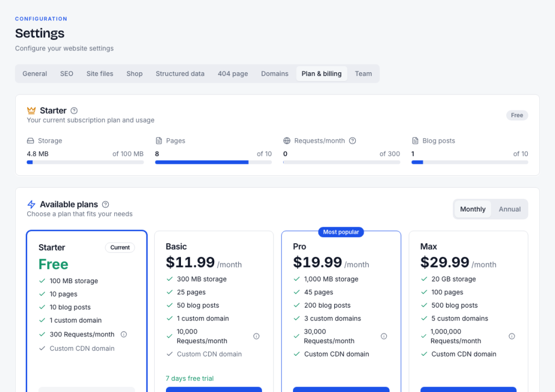Viewport: 555px width, 392px height.
Task: Click the globe icon for Requests/month
Action: click(x=287, y=140)
